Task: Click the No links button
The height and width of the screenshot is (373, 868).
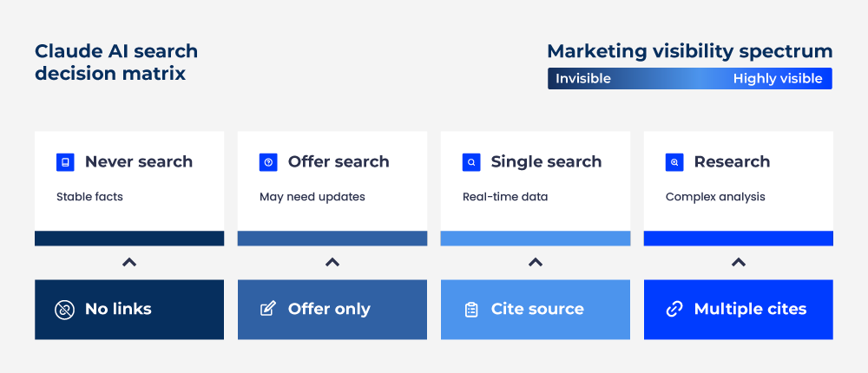Action: (129, 310)
